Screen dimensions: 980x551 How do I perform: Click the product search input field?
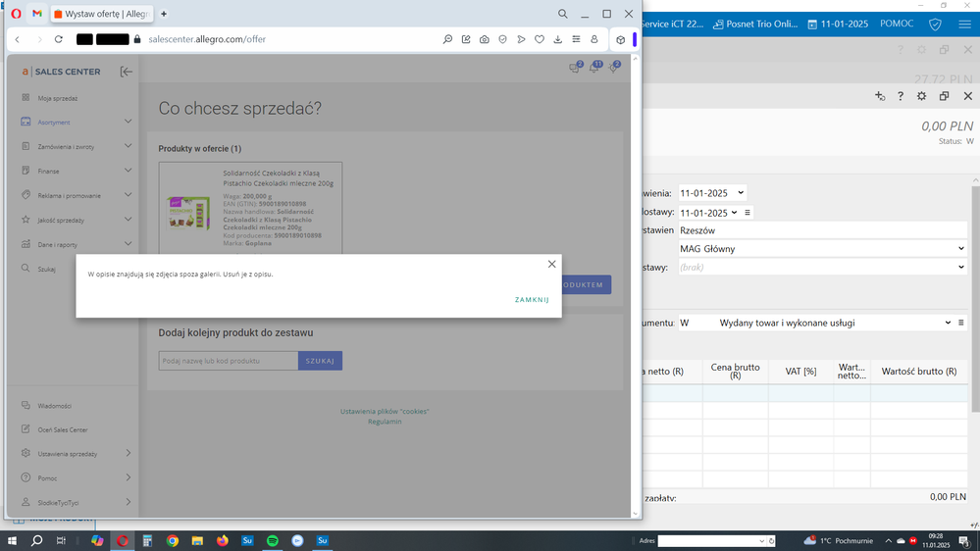tap(229, 361)
